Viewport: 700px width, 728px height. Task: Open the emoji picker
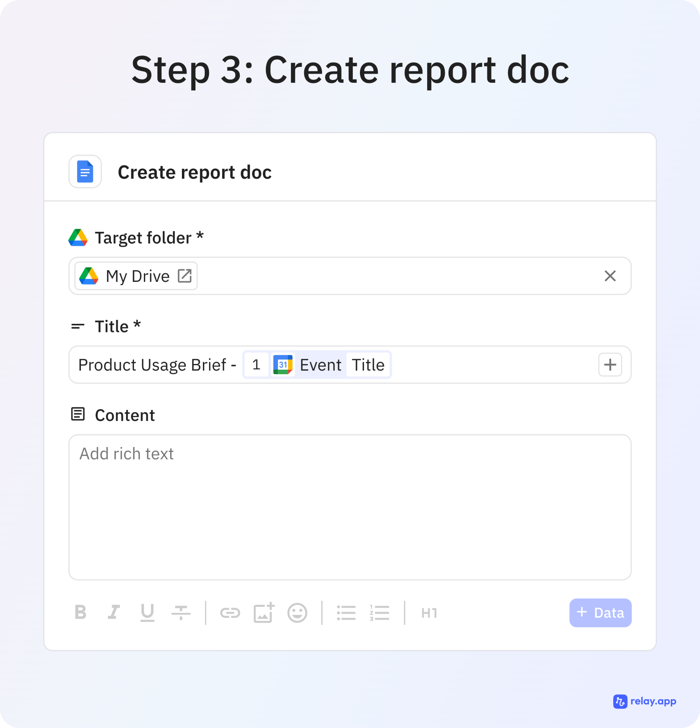coord(297,612)
